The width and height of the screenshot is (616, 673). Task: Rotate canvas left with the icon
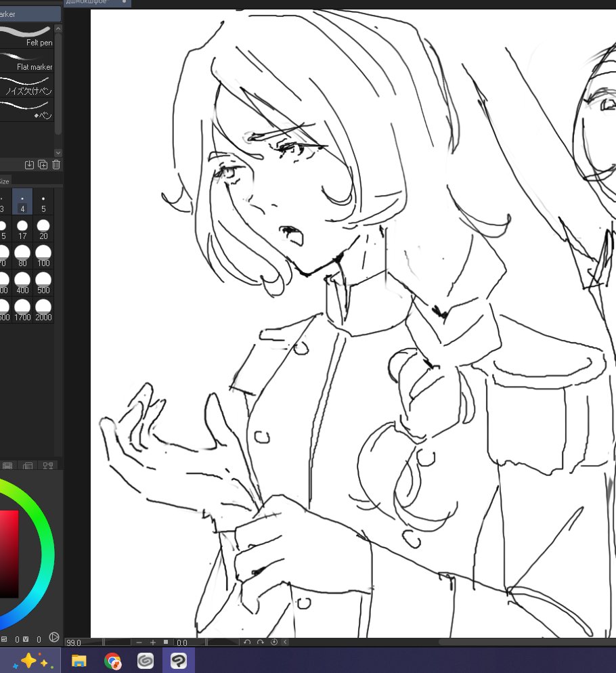247,642
